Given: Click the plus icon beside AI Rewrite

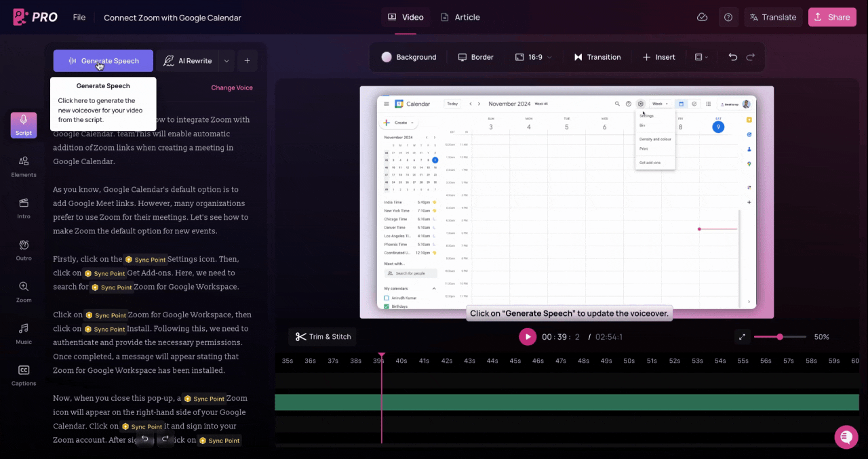Looking at the screenshot, I should pos(247,60).
